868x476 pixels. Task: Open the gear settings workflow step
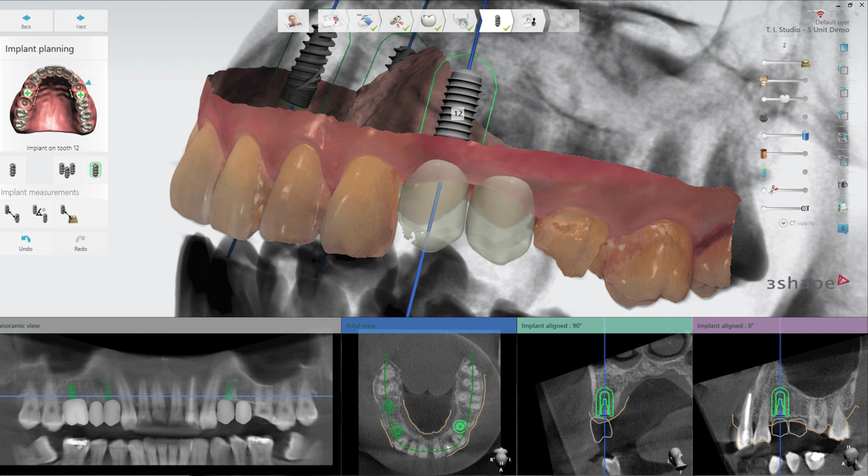(x=462, y=21)
